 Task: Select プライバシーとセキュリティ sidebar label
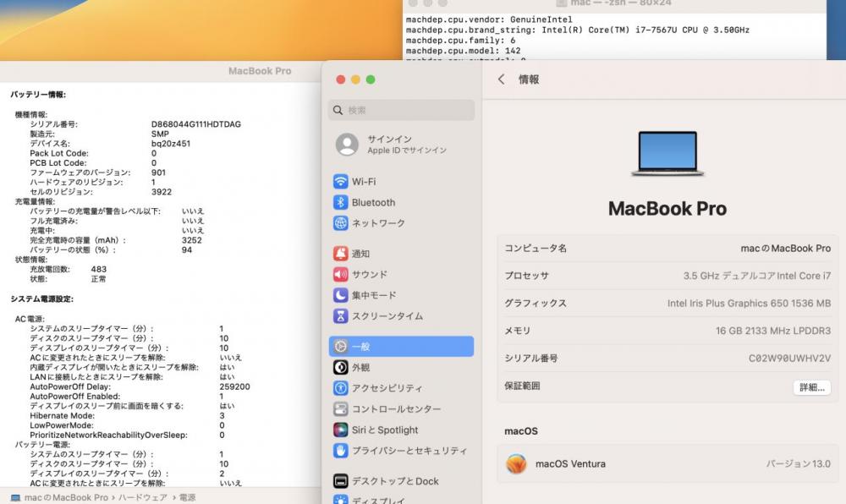click(x=409, y=451)
